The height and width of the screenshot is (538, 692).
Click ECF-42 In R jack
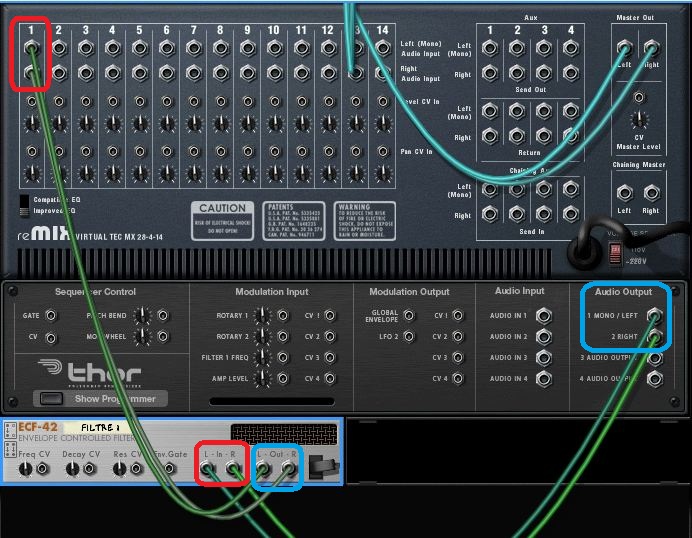(x=233, y=469)
